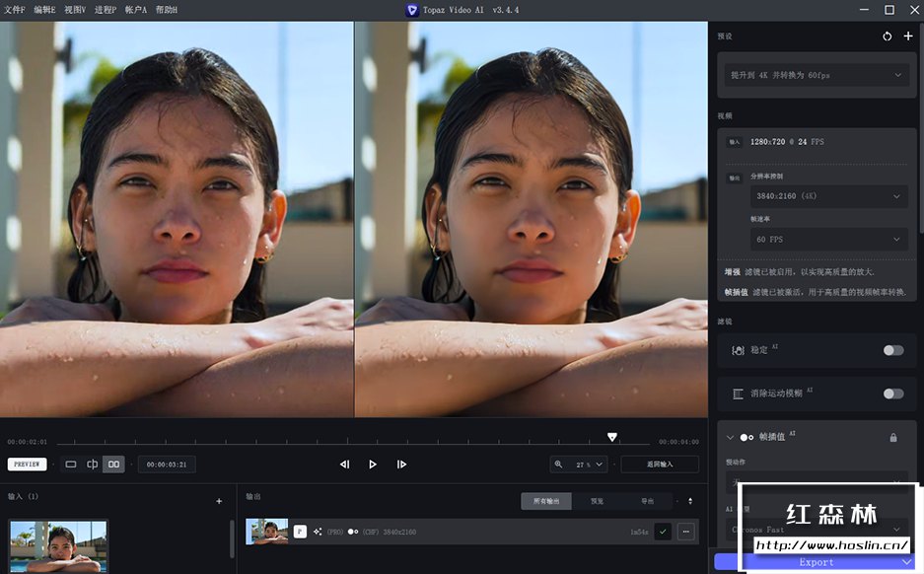The width and height of the screenshot is (924, 574).
Task: Switch to the 所有输出 tab
Action: point(546,501)
